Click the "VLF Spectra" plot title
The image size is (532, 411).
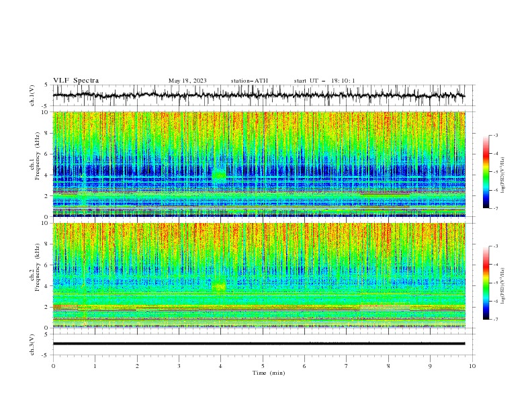pyautogui.click(x=76, y=81)
